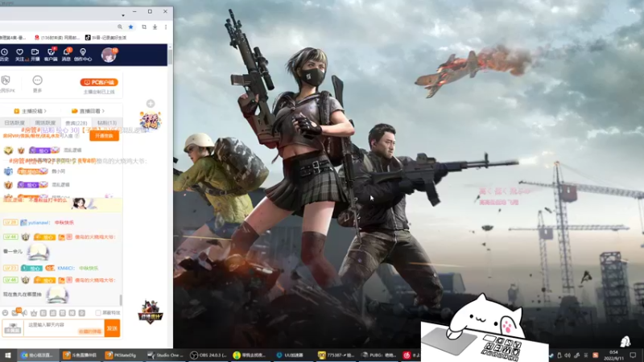The image size is (644, 362).
Task: Click the horn speaker icon in chat toolbar
Action: (x=25, y=313)
